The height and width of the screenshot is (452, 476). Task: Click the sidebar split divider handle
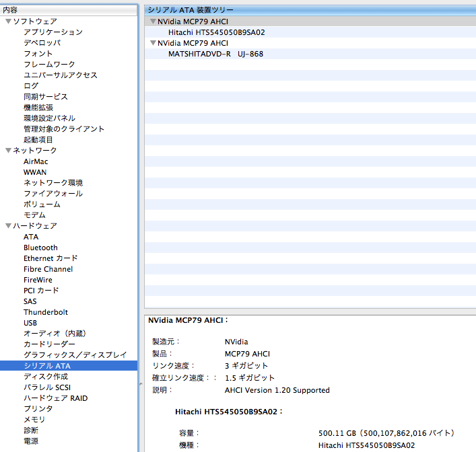tap(141, 384)
